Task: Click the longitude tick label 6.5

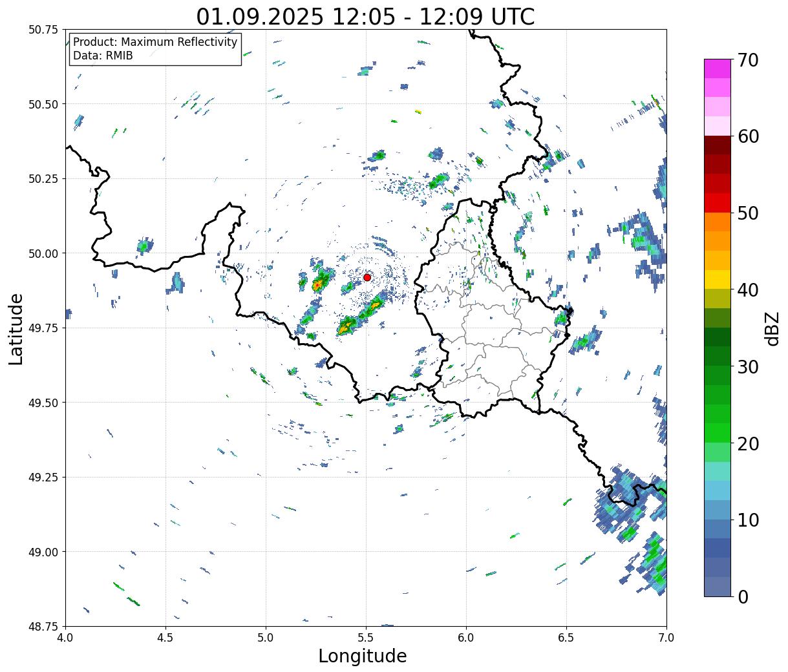Action: [x=566, y=638]
